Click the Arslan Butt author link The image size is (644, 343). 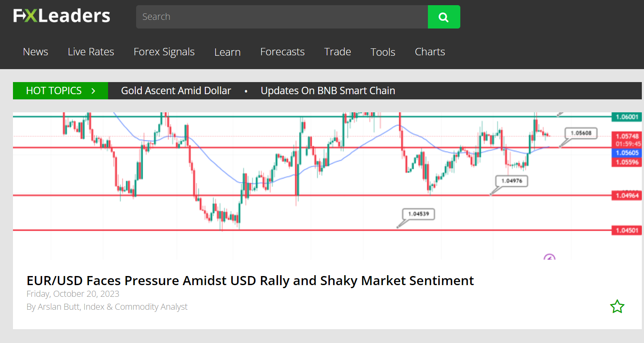point(58,307)
